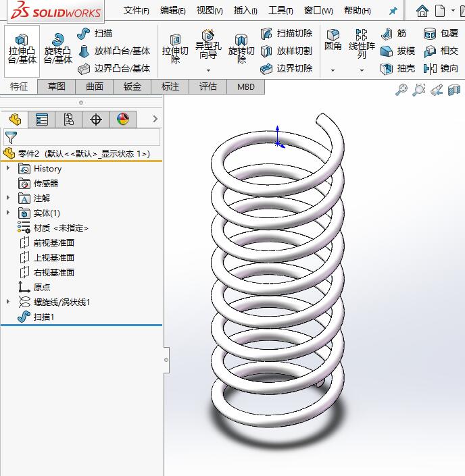465x476 pixels.
Task: Open the 文件(F) menu
Action: point(137,11)
